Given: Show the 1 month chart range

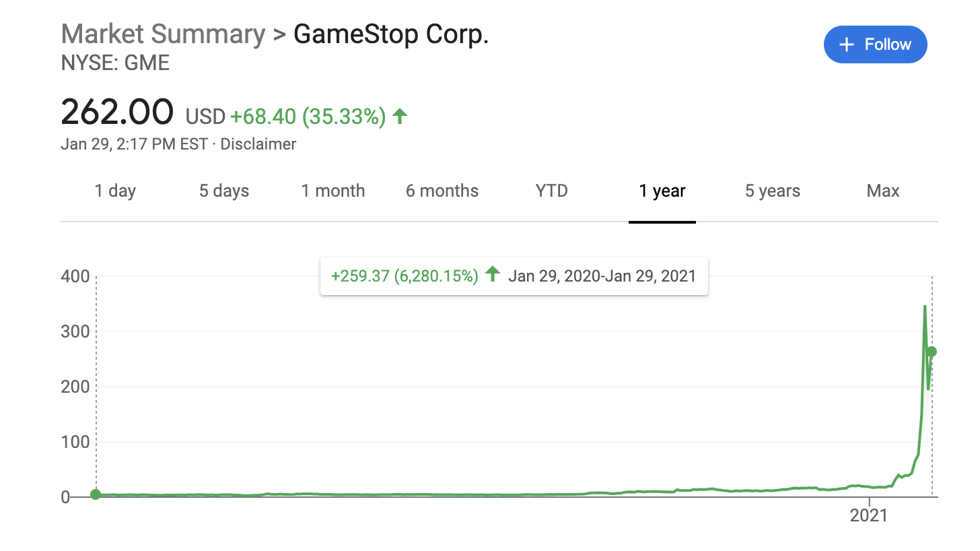Looking at the screenshot, I should click(332, 191).
